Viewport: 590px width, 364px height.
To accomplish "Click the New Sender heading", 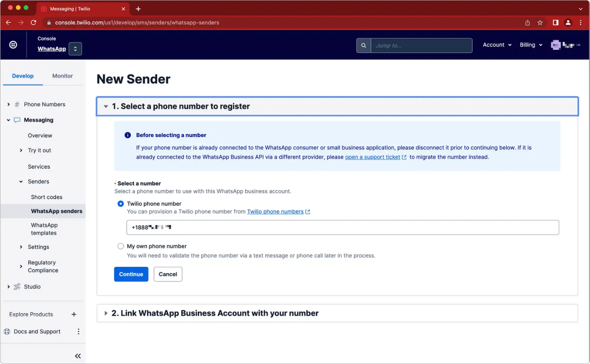I will [x=134, y=79].
